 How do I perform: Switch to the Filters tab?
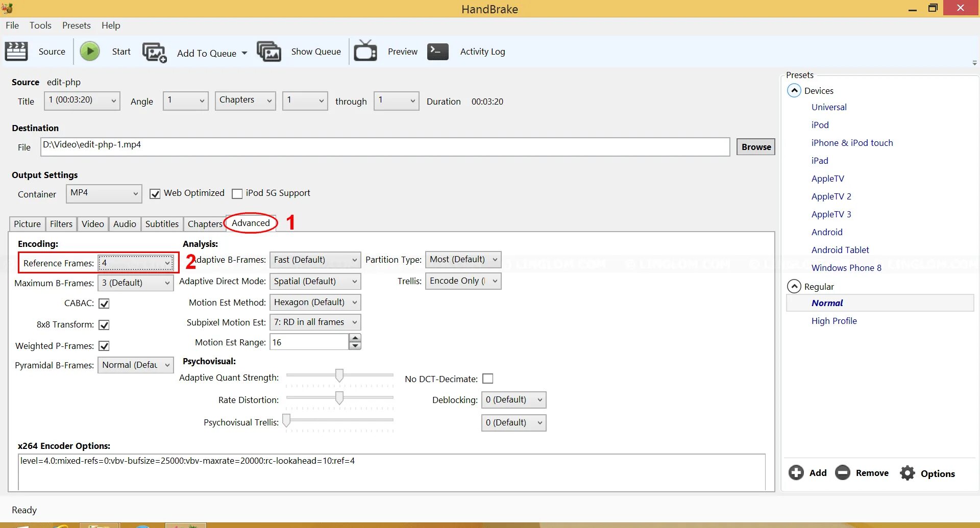tap(61, 224)
